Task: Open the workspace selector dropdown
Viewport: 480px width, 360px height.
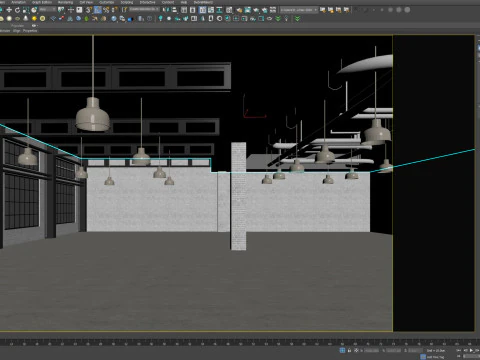Action: [299, 10]
